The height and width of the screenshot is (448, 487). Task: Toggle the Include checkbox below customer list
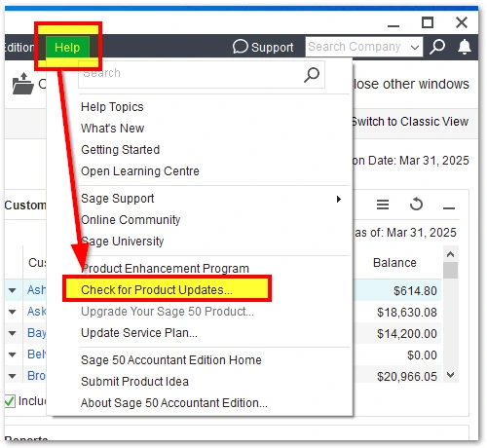10,401
